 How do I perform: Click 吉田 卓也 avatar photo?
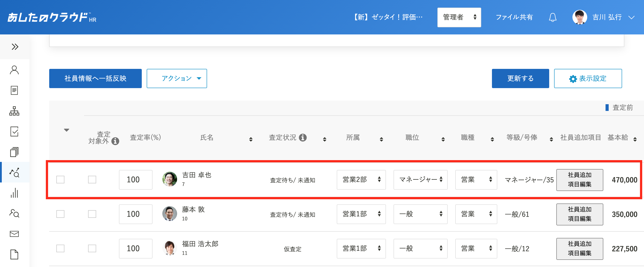pyautogui.click(x=169, y=179)
